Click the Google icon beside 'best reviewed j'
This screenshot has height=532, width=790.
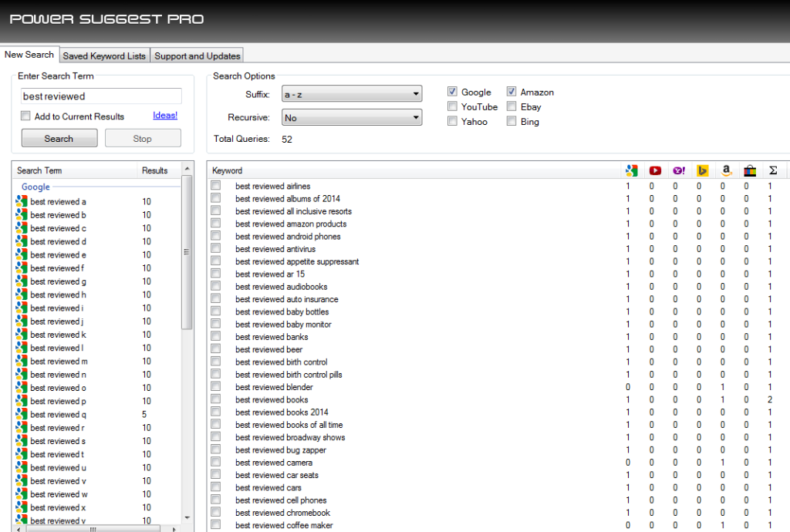(21, 321)
